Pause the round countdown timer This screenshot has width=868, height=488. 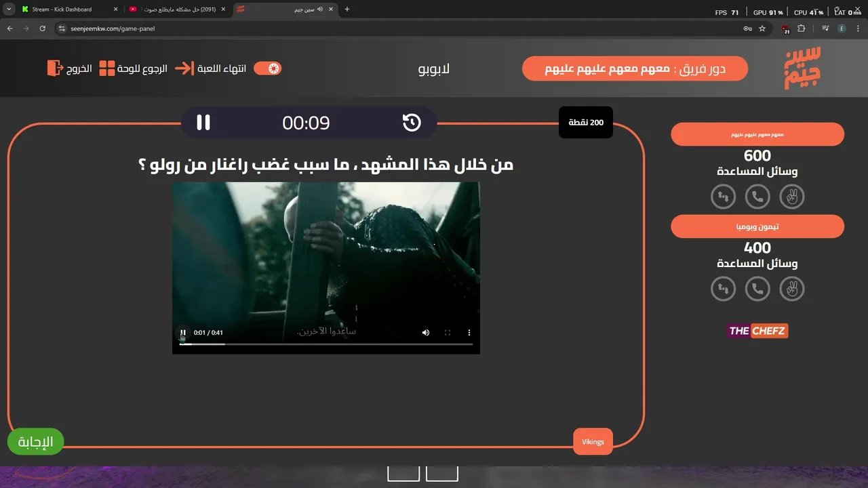point(203,123)
